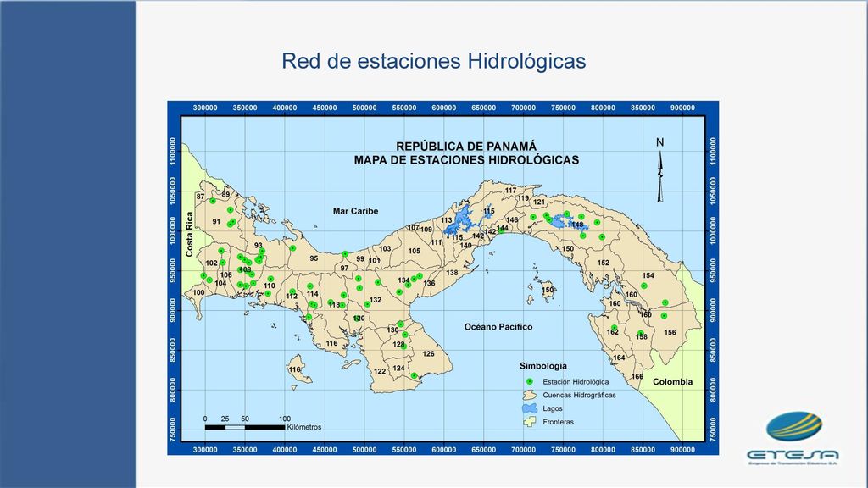The width and height of the screenshot is (868, 488).
Task: Click basin number 122
Action: pyautogui.click(x=380, y=371)
